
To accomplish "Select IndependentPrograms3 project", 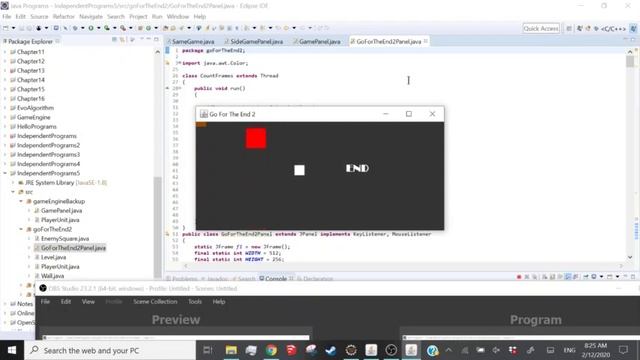I will [48, 154].
